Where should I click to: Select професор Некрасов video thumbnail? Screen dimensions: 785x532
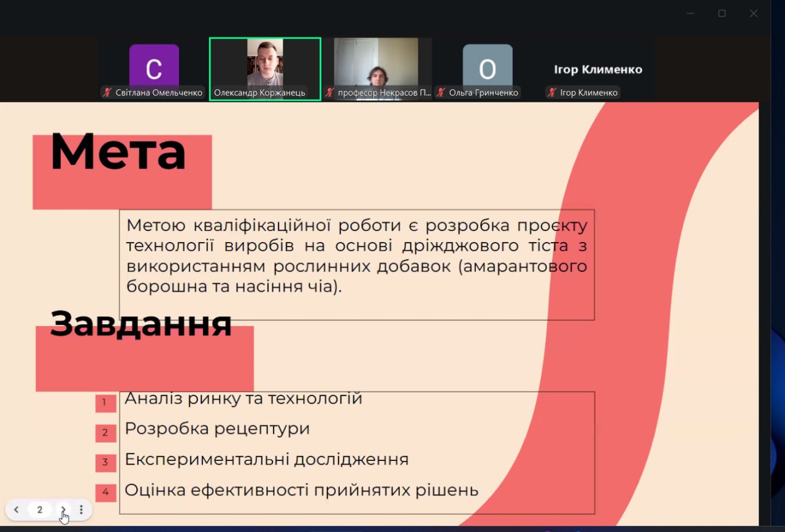click(376, 62)
